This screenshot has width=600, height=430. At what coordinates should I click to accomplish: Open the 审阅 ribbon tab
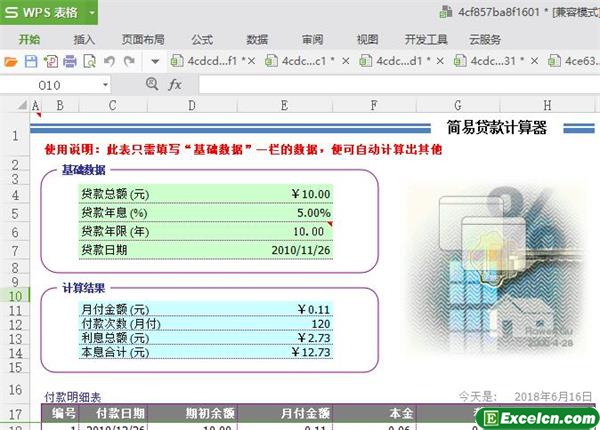312,39
